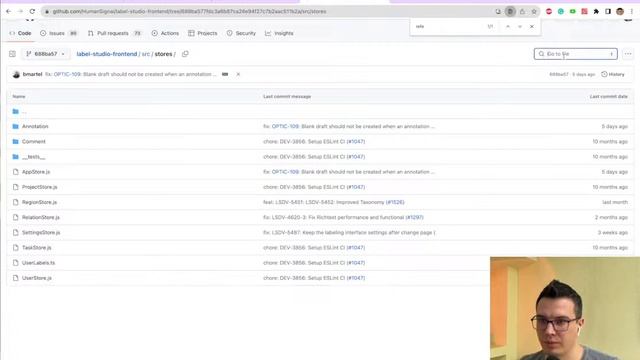Go back with the browser back arrow
Viewport: 640px width, 360px height.
pos(9,11)
